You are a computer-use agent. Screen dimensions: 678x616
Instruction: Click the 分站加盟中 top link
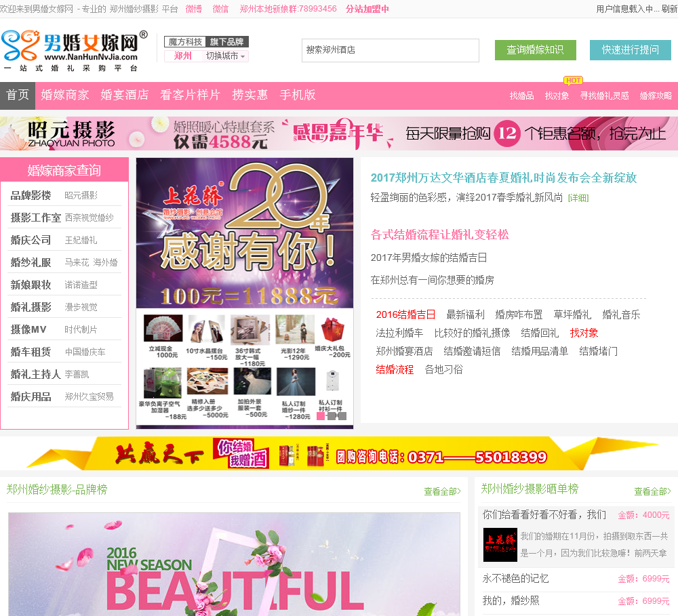pos(367,9)
